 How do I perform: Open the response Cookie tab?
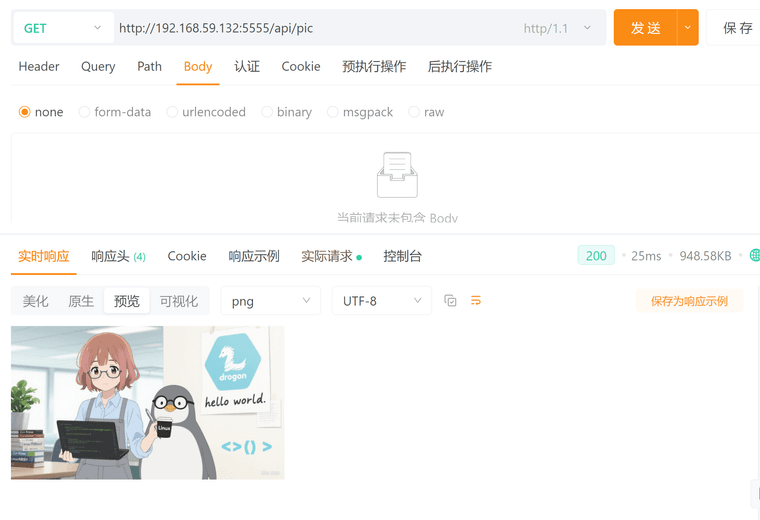coord(187,256)
